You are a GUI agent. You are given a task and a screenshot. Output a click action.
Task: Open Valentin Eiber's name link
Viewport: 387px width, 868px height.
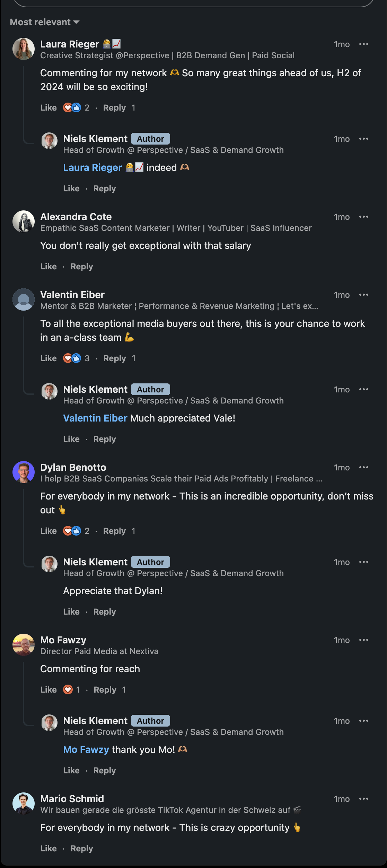pyautogui.click(x=72, y=295)
